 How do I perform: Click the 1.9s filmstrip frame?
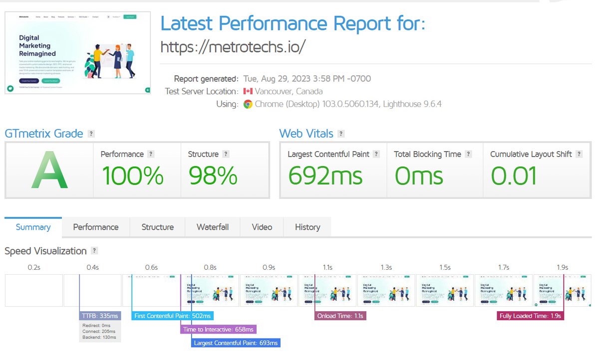pos(562,290)
